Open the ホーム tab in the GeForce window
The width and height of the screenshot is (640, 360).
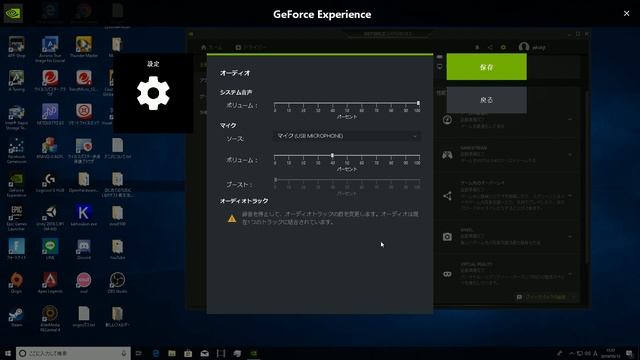tap(211, 47)
